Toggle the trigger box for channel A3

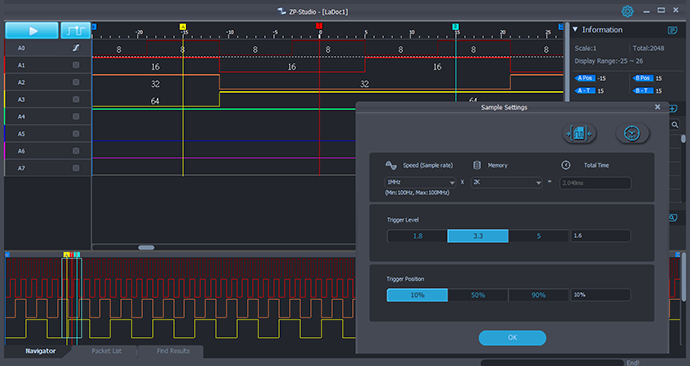76,99
